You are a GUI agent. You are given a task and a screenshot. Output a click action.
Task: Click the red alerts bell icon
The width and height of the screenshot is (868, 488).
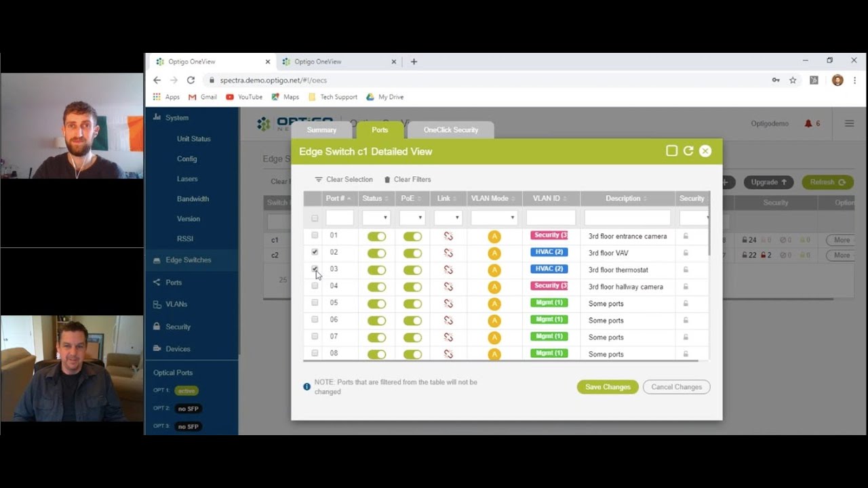pos(808,124)
